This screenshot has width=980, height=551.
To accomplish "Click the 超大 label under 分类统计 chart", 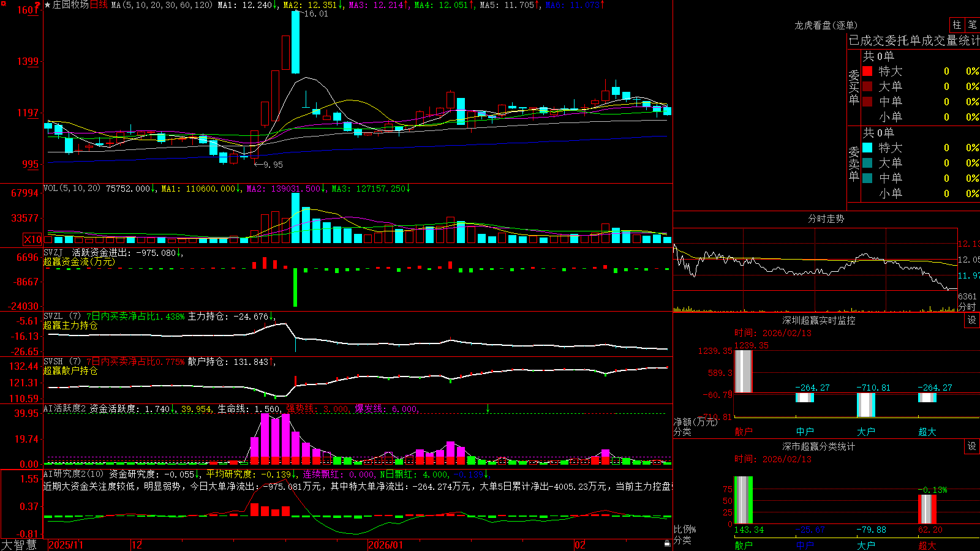I will click(x=927, y=545).
